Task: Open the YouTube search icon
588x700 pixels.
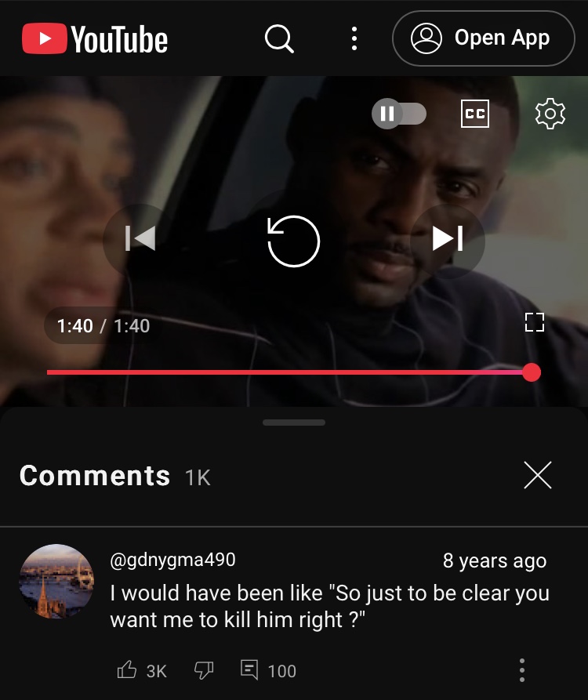Action: [x=279, y=39]
